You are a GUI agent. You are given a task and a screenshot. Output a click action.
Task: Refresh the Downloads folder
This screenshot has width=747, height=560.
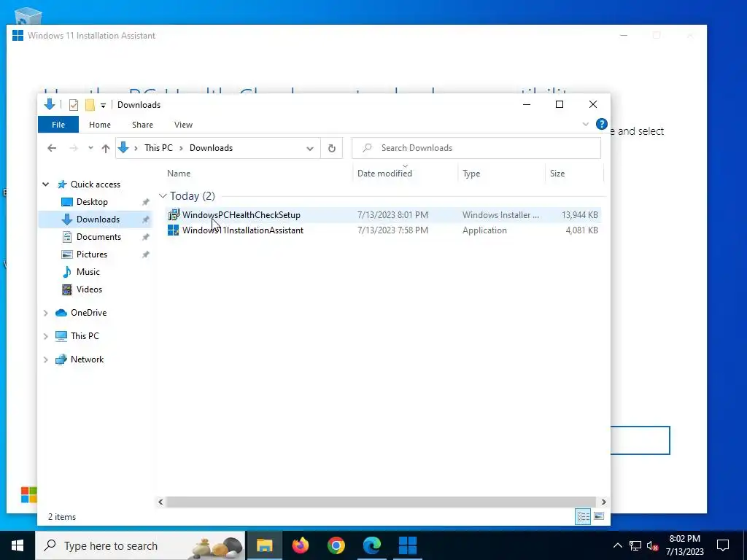coord(332,149)
